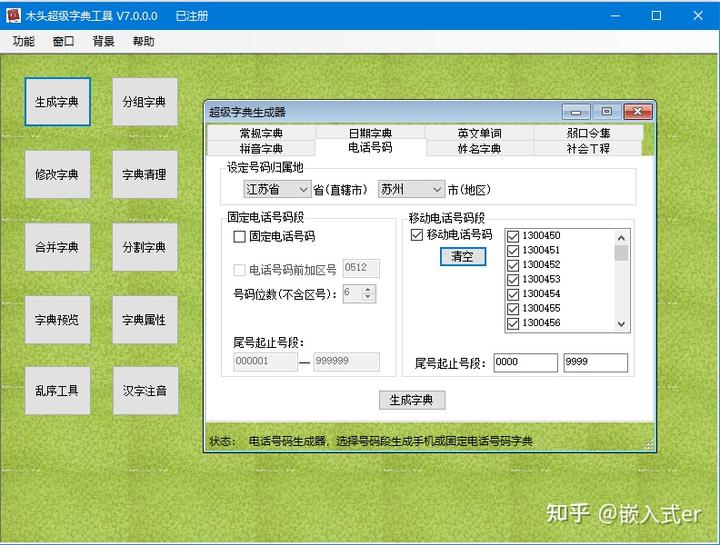Screen dimensions: 720x545
Task: Open the 字典属性 tool
Action: 145,320
